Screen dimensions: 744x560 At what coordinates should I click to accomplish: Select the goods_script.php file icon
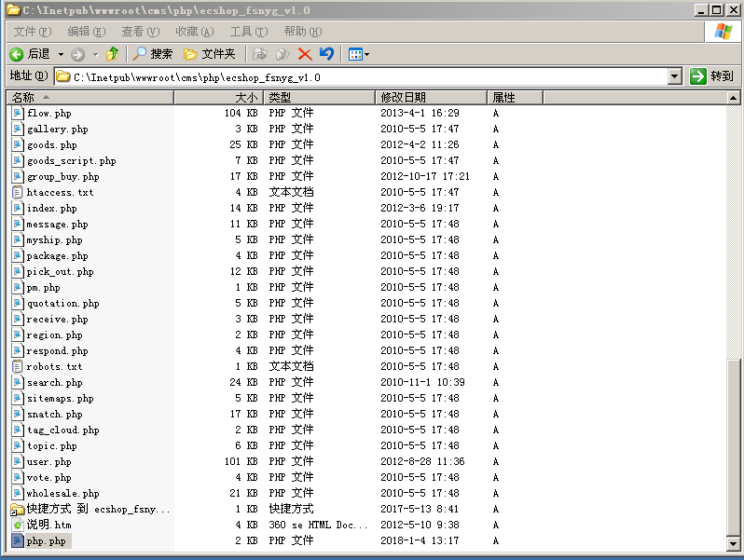point(17,161)
